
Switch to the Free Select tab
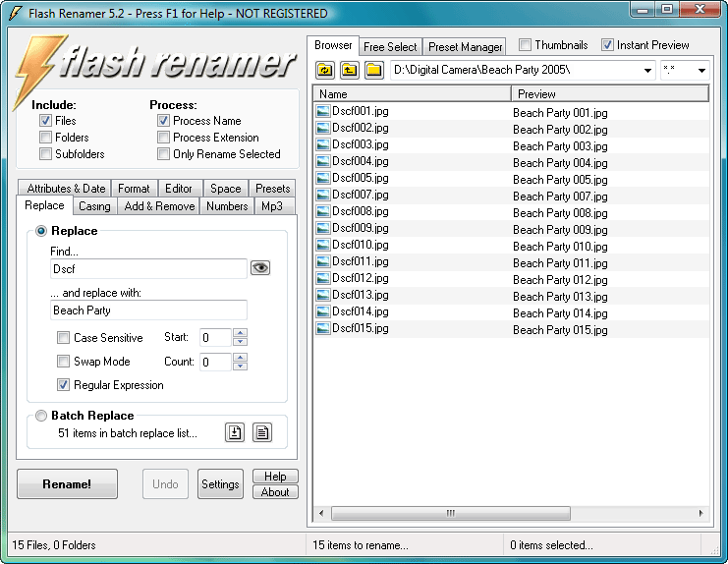pyautogui.click(x=390, y=47)
